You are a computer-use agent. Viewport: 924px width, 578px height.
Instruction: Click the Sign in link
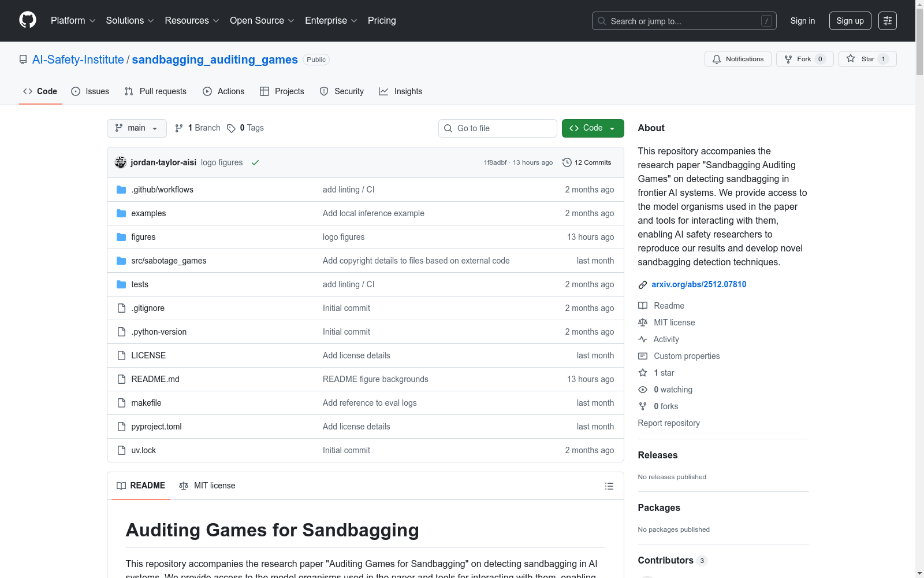[803, 21]
